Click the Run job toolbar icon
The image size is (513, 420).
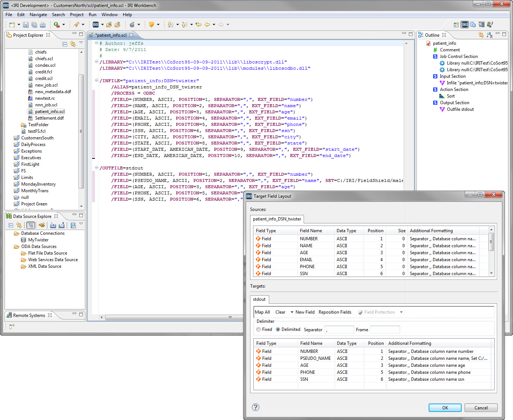(56, 25)
